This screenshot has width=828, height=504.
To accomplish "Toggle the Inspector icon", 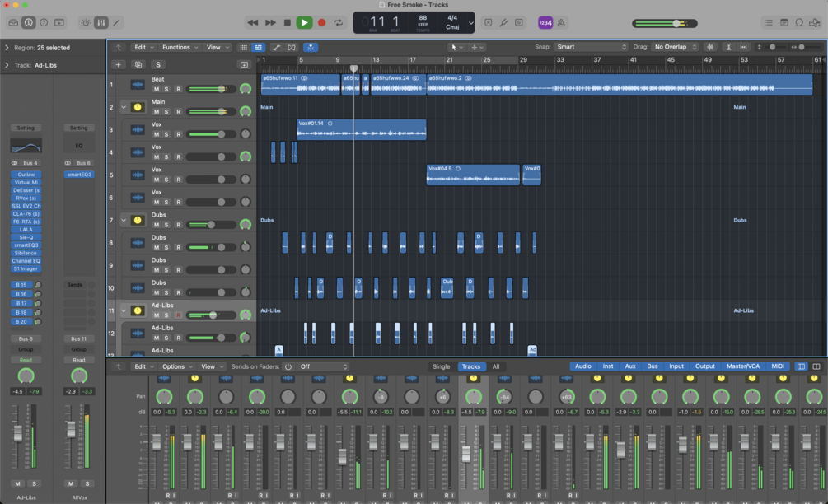I will tap(29, 23).
